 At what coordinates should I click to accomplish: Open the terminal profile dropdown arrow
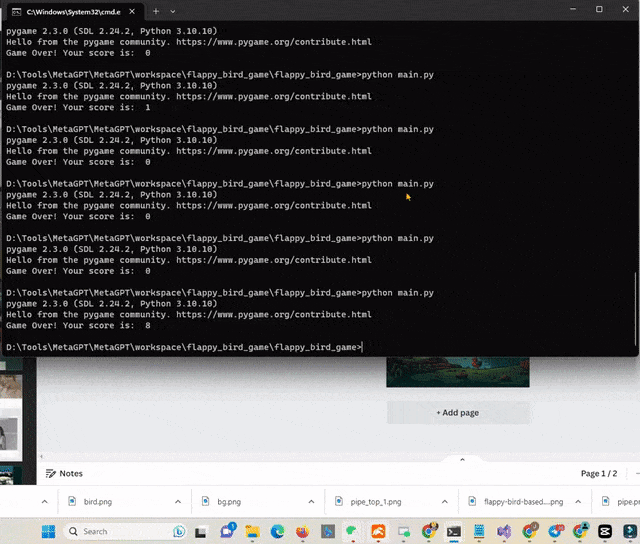click(x=173, y=11)
